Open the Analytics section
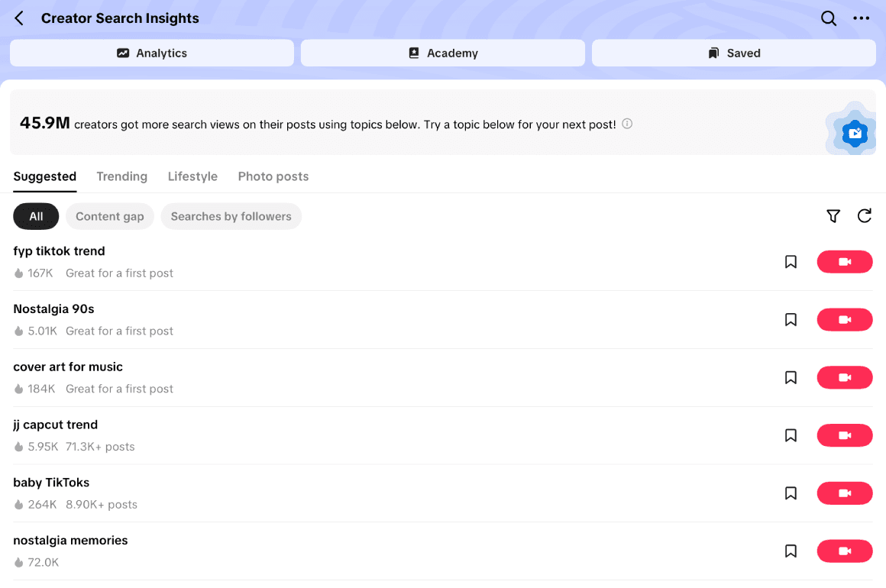886x588 pixels. [x=152, y=53]
